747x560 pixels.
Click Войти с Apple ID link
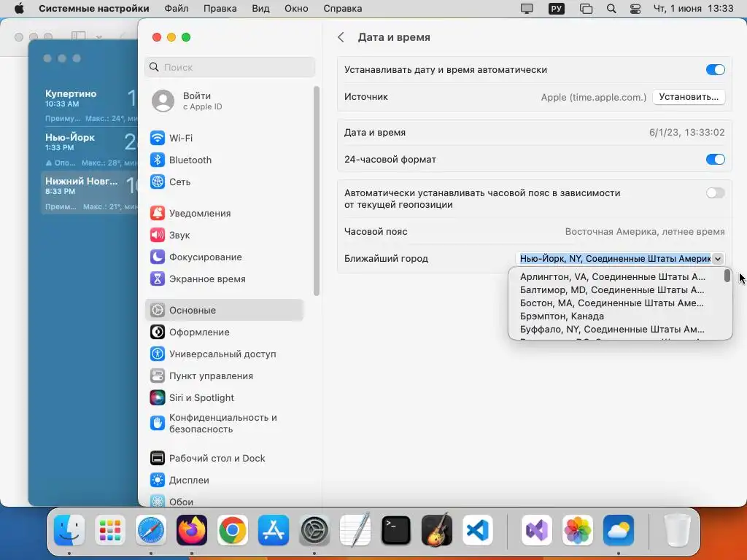pos(203,101)
